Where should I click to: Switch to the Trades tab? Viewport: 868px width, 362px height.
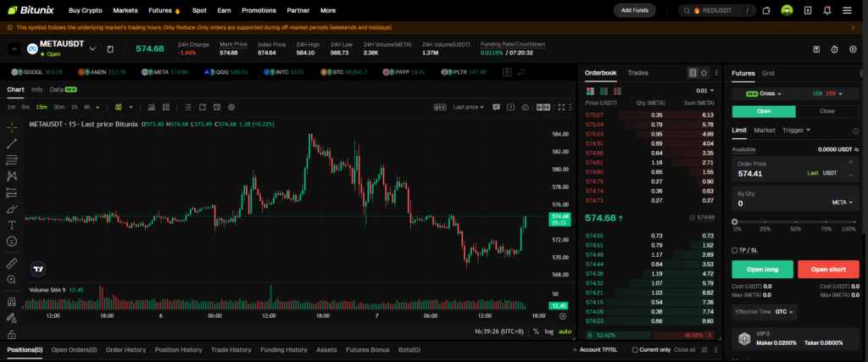[x=637, y=73]
